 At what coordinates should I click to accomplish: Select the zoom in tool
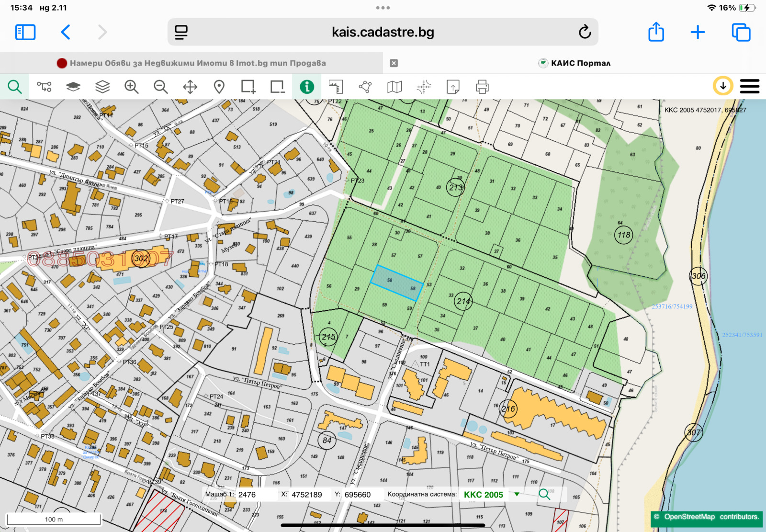131,87
